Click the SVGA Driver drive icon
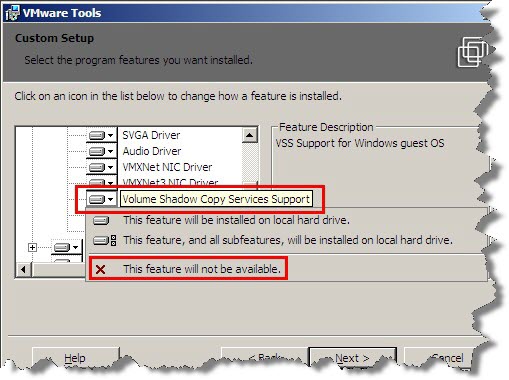The image size is (509, 380). tap(97, 135)
